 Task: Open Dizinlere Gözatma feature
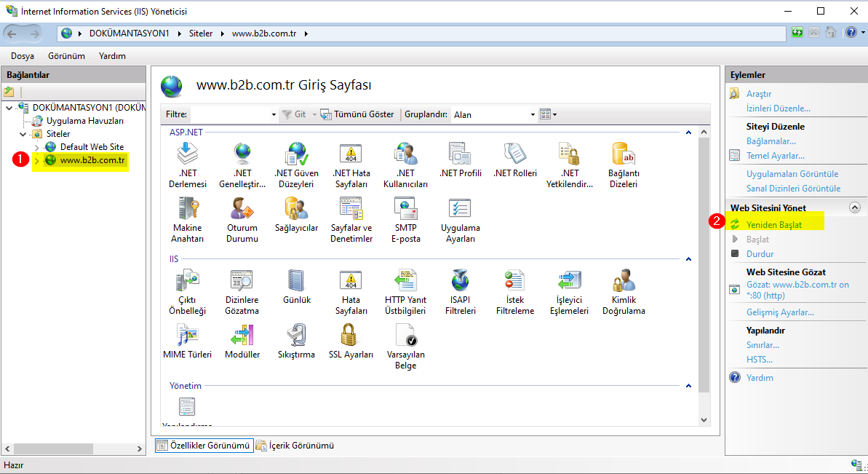[242, 292]
